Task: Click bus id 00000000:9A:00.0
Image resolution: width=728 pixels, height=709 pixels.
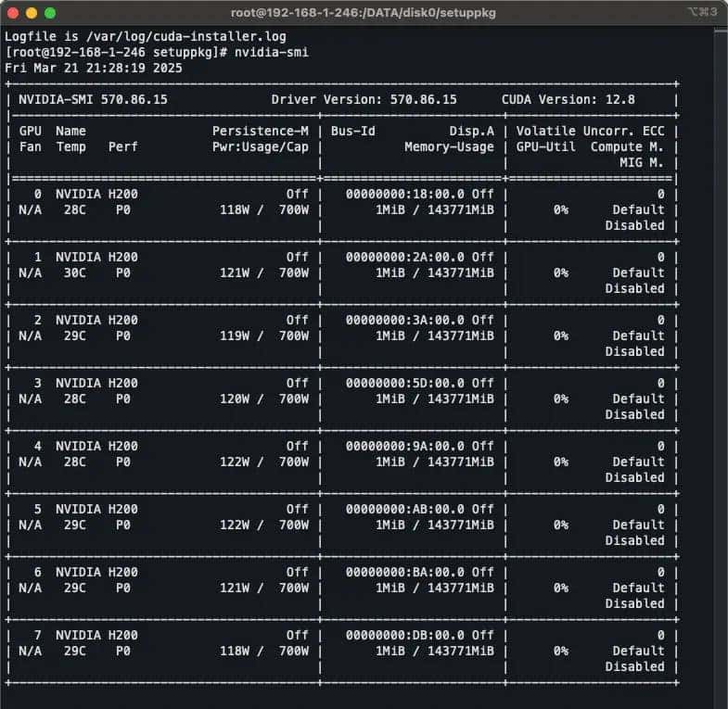Action: click(x=405, y=447)
